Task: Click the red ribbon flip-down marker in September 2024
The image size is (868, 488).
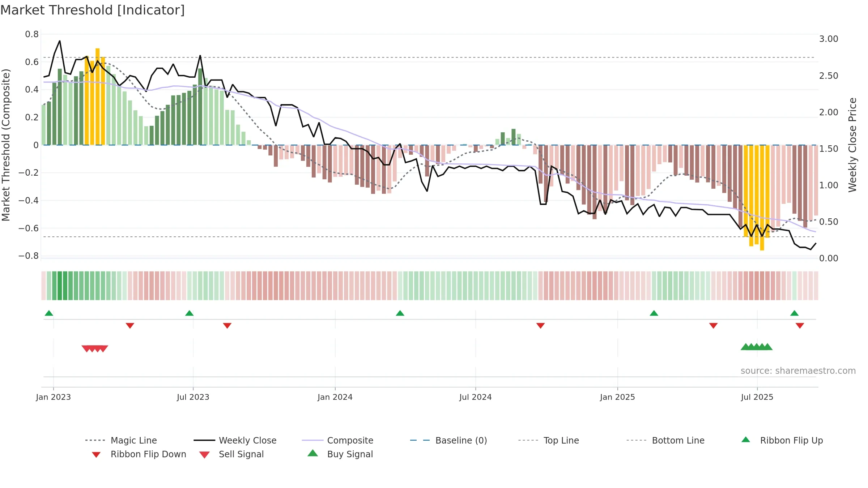Action: (x=540, y=326)
